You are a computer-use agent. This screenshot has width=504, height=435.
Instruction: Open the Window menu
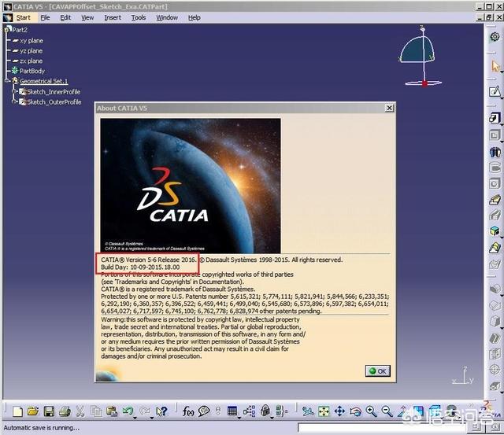click(167, 17)
